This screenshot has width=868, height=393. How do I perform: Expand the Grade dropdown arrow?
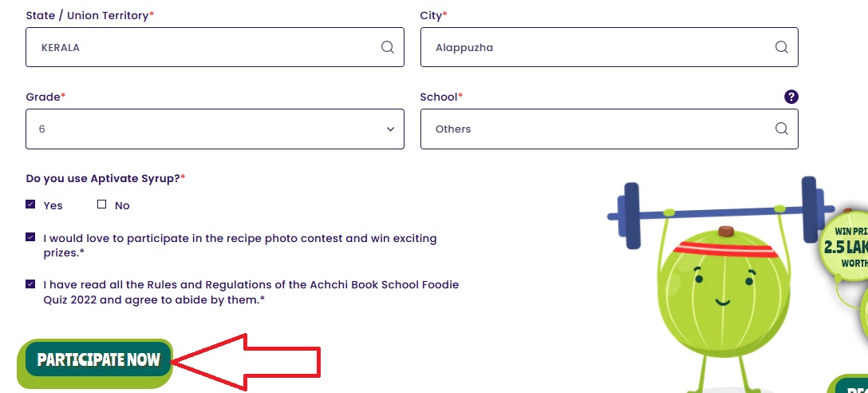pyautogui.click(x=390, y=129)
